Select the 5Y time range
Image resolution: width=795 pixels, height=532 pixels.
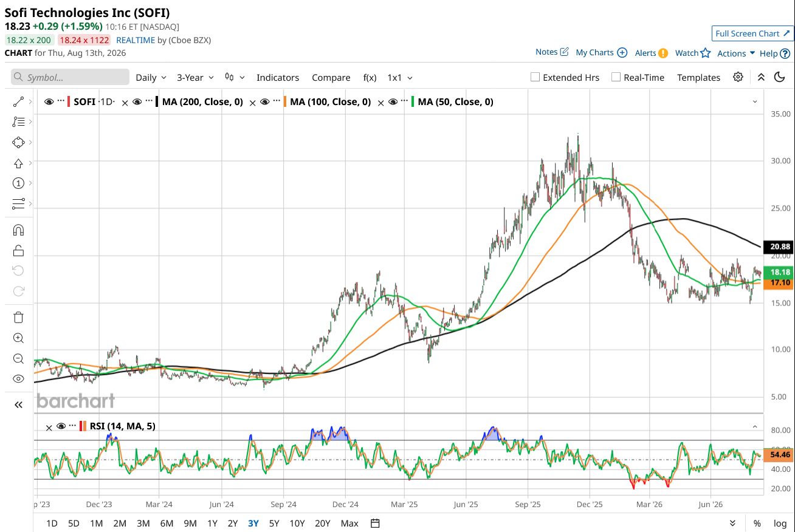point(274,523)
